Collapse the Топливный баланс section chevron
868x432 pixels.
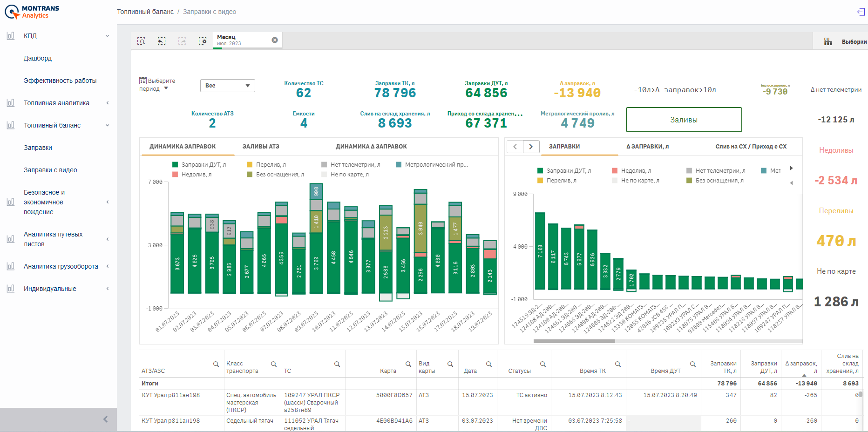[x=108, y=125]
